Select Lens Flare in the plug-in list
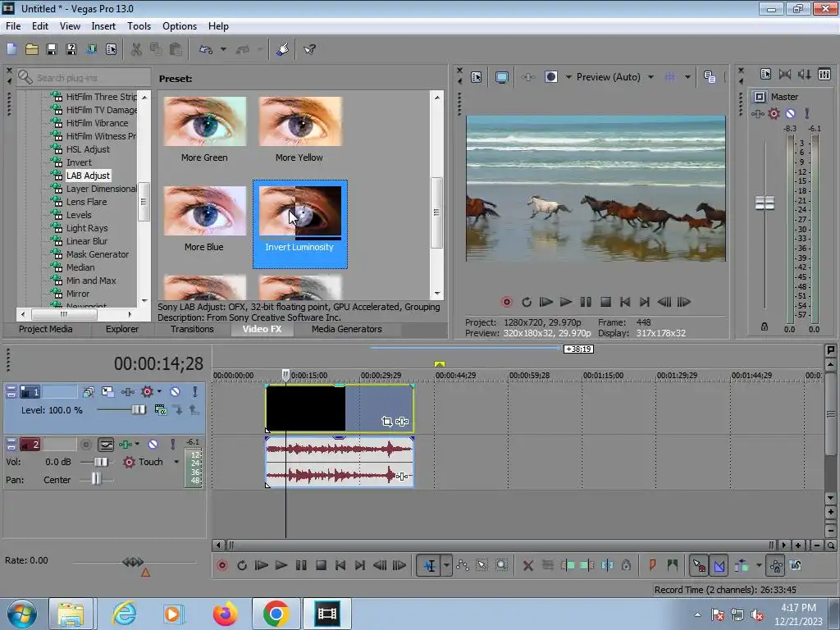 click(86, 202)
